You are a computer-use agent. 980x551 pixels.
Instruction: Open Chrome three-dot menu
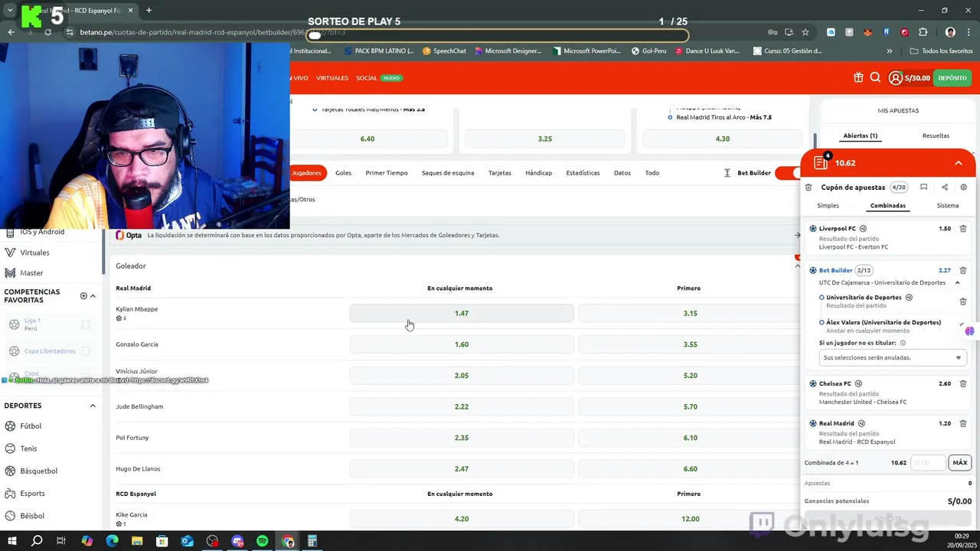click(x=969, y=32)
